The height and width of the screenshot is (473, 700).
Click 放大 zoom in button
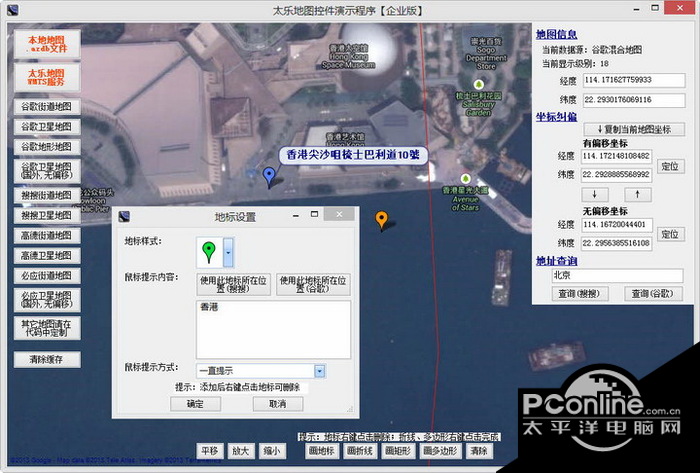pos(241,451)
